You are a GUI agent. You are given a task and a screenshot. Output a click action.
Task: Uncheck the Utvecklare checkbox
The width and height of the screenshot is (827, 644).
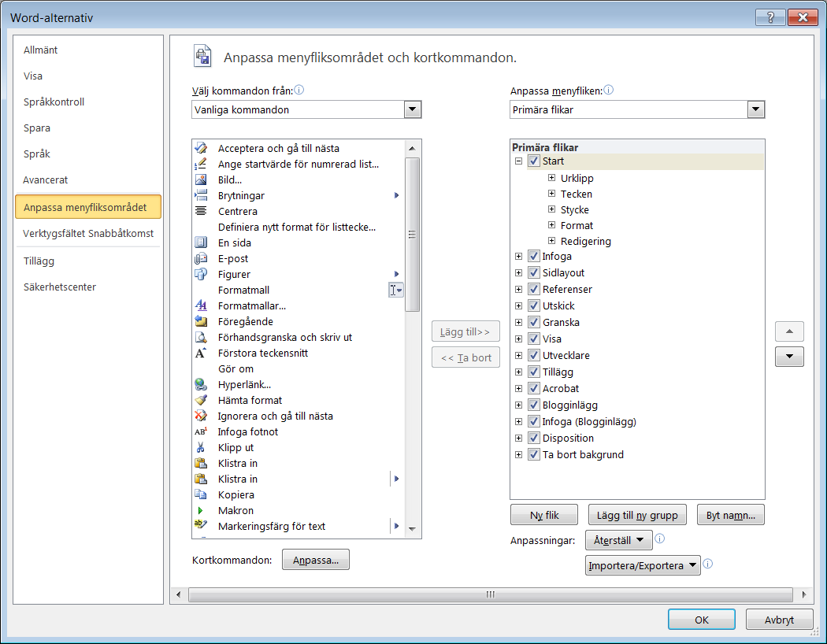click(x=534, y=355)
